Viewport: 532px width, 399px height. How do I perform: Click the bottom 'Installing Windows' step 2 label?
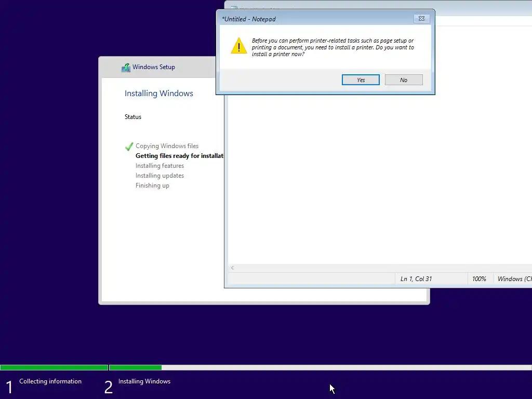point(144,381)
